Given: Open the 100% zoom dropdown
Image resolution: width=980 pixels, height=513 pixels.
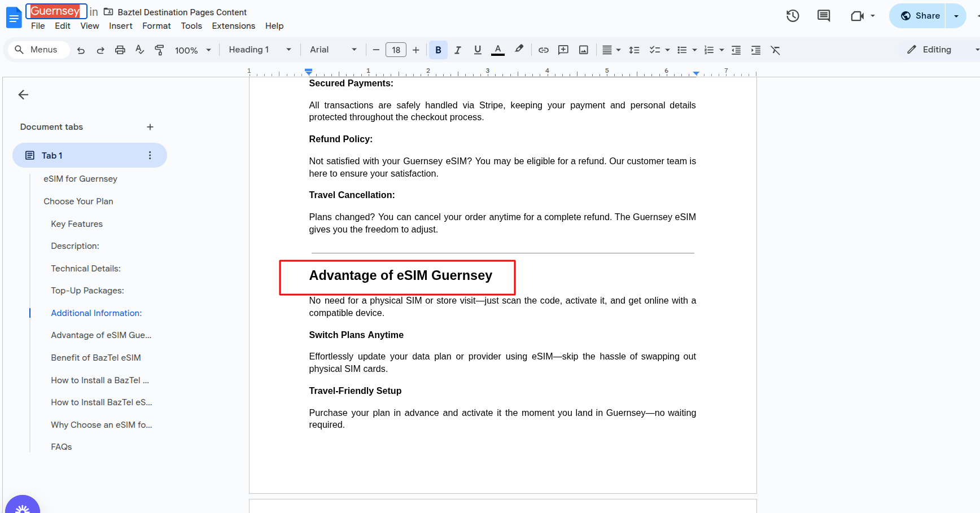Looking at the screenshot, I should point(193,50).
